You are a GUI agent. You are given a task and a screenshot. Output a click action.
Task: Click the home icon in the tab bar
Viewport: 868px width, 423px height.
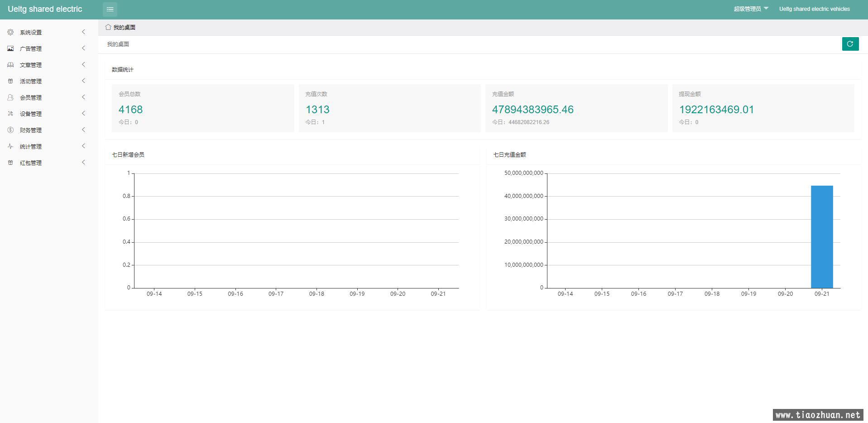tap(108, 27)
